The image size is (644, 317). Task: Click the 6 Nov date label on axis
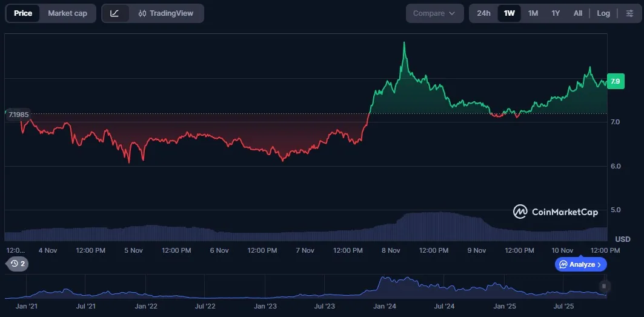click(219, 250)
